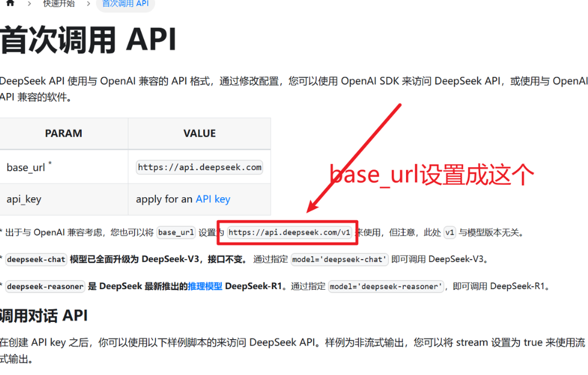Select the model='deepseek-reasoner' code snippet
The width and height of the screenshot is (588, 375).
pos(386,287)
